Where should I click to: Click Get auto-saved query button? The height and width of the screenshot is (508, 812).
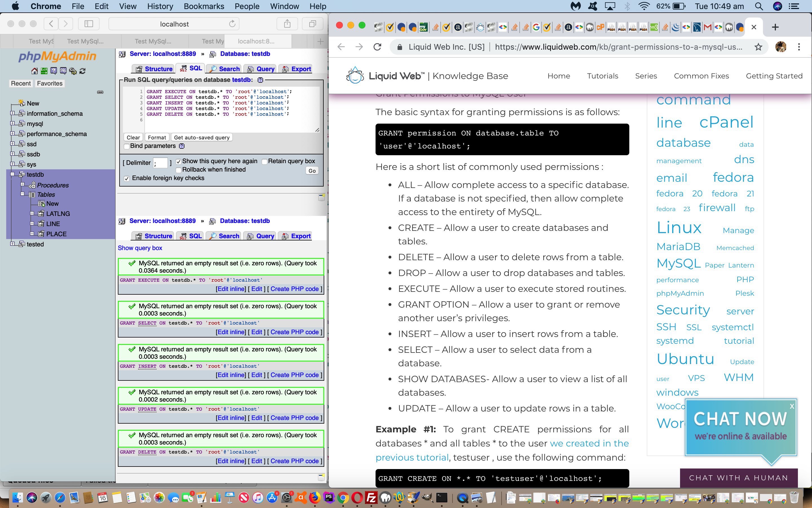[x=202, y=137]
